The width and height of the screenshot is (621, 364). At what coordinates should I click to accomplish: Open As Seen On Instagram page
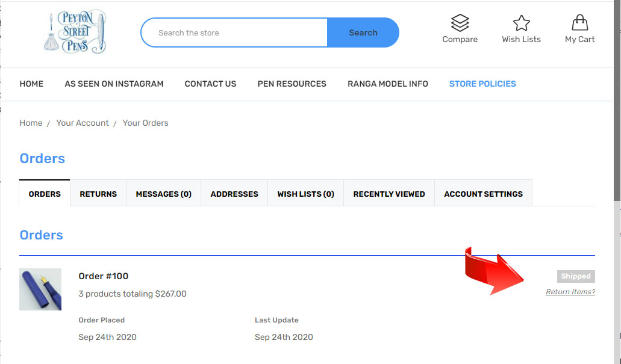(114, 84)
